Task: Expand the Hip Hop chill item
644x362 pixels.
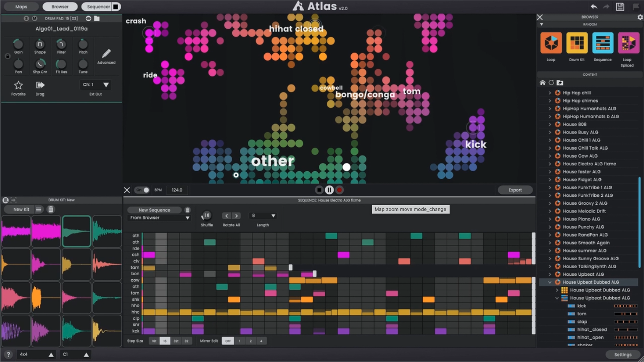Action: coord(550,93)
